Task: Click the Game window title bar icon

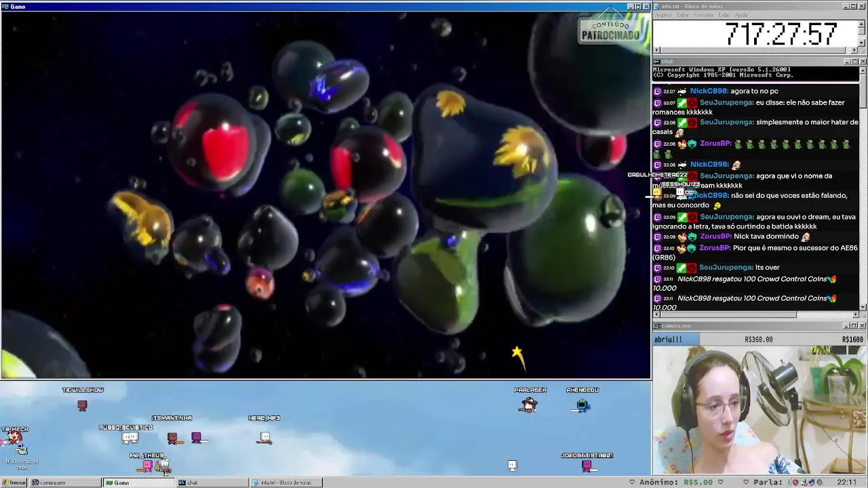Action: 5,7
